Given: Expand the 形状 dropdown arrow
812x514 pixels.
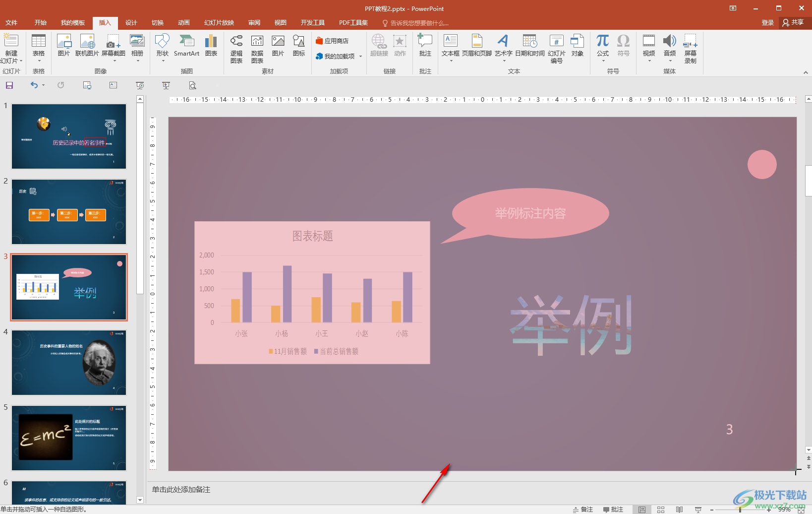Looking at the screenshot, I should pyautogui.click(x=163, y=61).
